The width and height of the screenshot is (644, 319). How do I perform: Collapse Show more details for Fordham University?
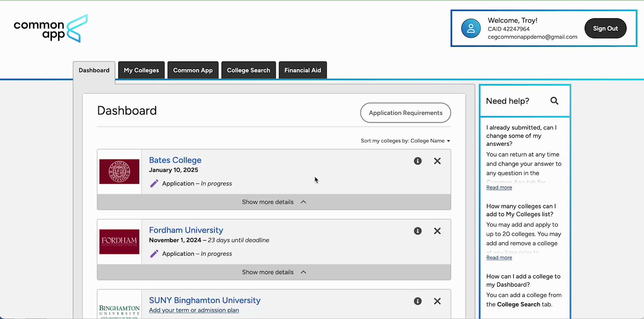tap(274, 272)
